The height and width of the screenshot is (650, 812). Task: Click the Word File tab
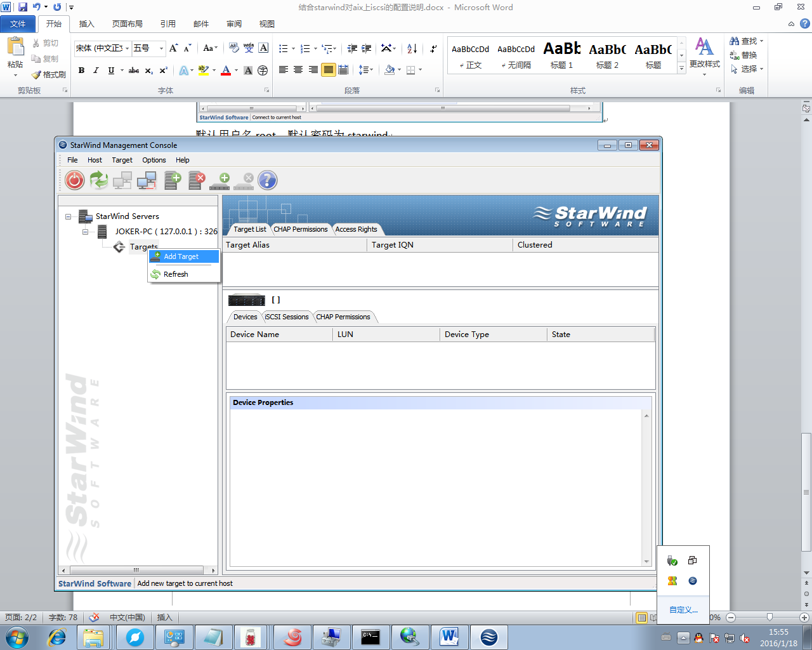18,24
